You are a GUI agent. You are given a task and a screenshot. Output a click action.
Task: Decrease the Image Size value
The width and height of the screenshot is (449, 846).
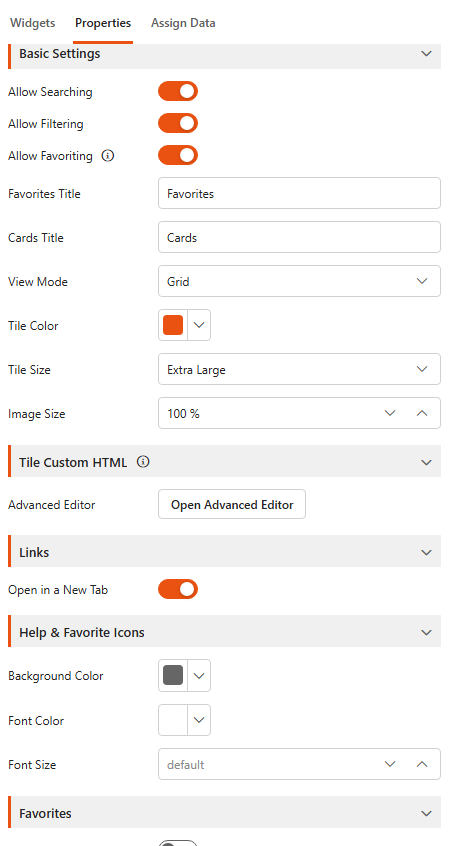(390, 414)
